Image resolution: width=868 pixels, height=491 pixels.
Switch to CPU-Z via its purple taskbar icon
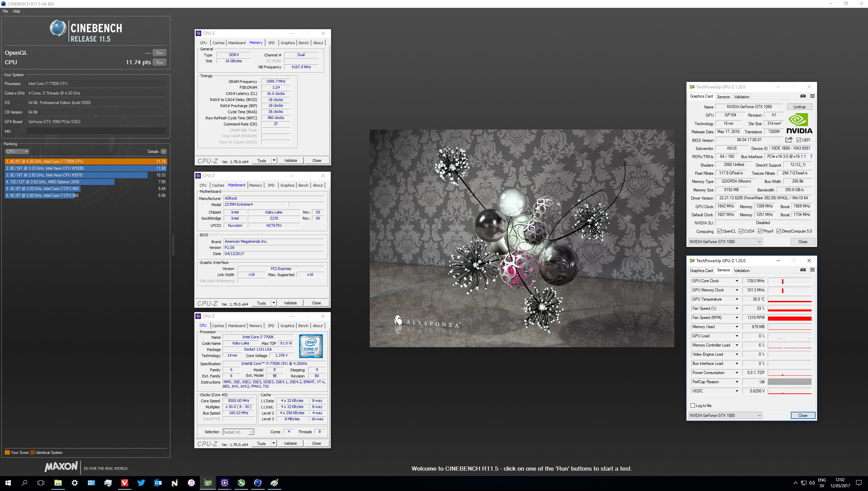(224, 483)
